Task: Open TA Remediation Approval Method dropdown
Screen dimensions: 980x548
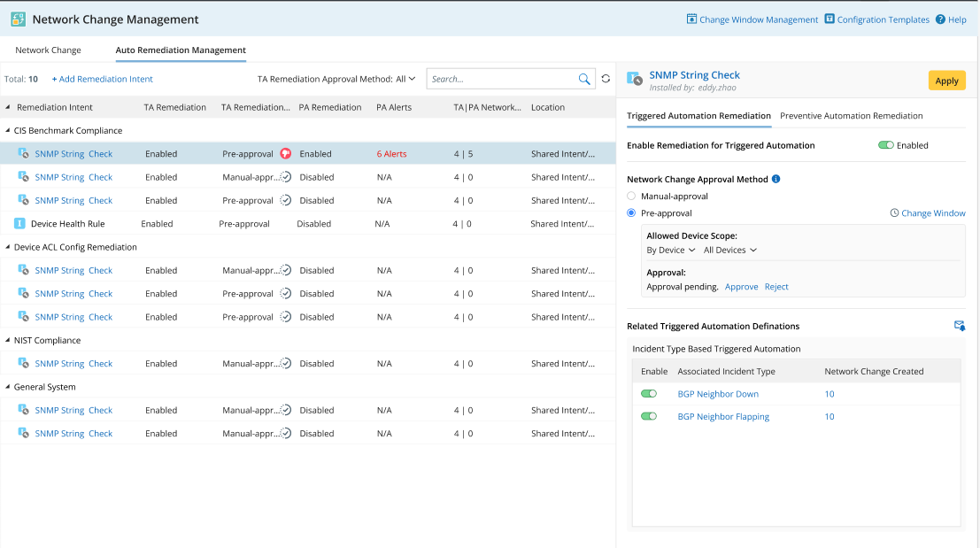Action: [405, 79]
